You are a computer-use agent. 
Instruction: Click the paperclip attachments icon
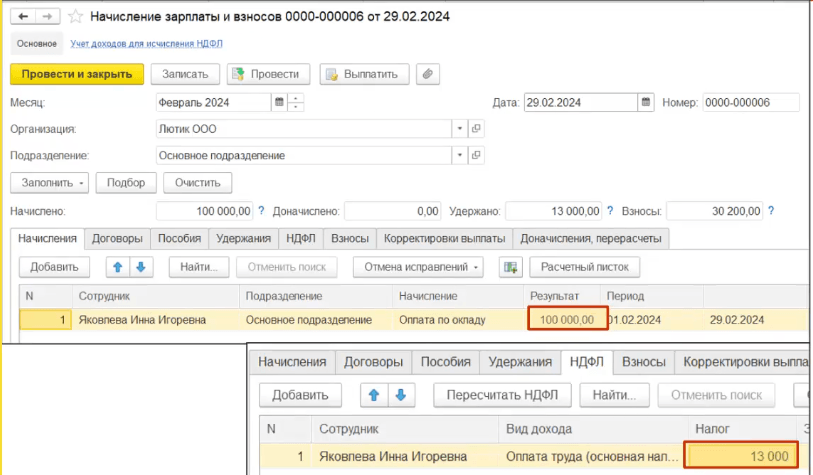point(427,74)
